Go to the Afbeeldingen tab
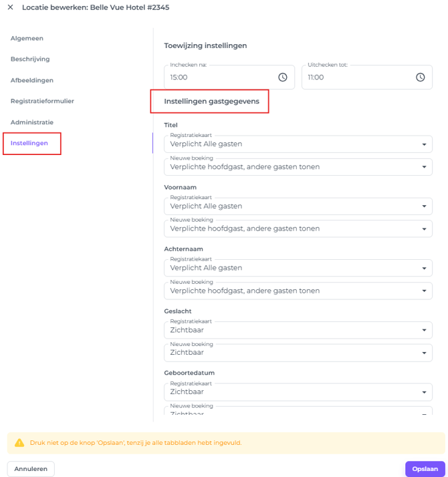 (32, 80)
